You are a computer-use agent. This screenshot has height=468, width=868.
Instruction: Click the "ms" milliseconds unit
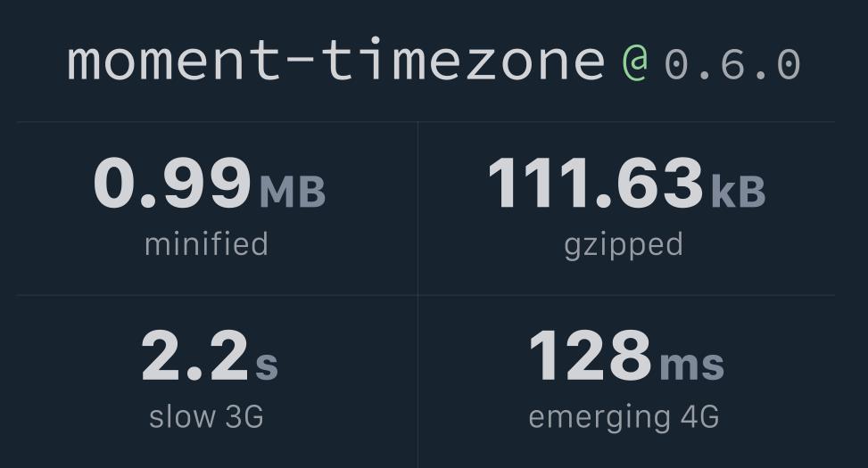coord(691,365)
